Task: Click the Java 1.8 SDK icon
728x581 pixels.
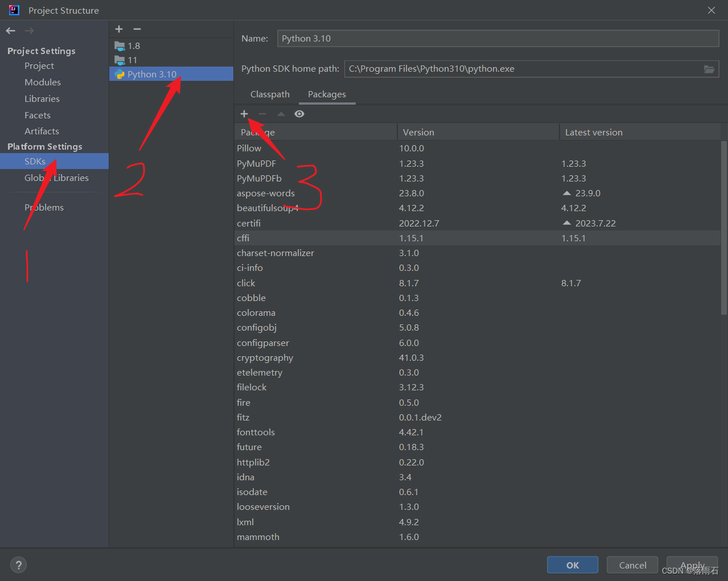Action: pyautogui.click(x=118, y=46)
